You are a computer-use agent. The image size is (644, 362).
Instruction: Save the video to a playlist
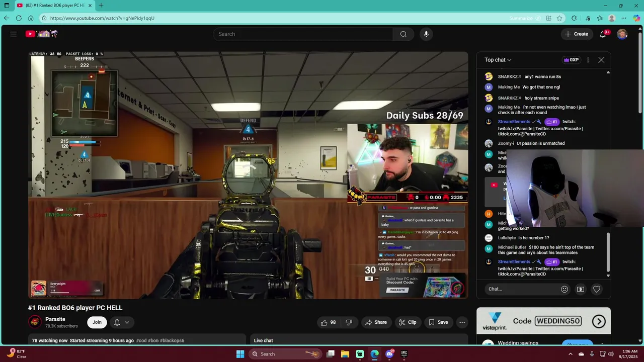click(438, 322)
